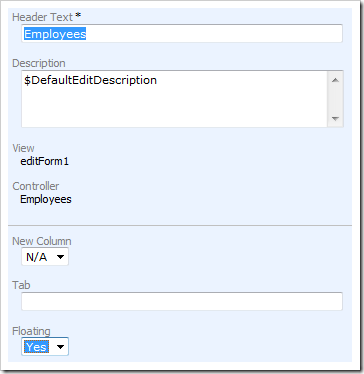Click the New Column label

[42, 241]
